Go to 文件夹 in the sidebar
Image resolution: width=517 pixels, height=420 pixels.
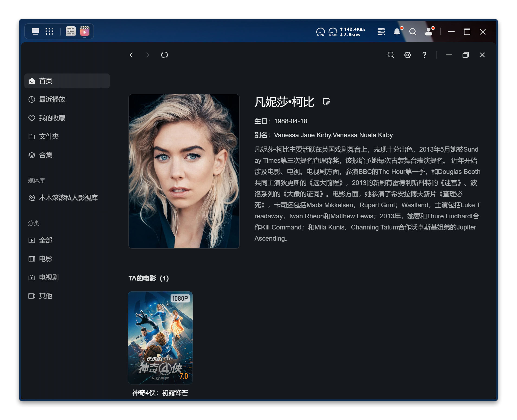[49, 137]
